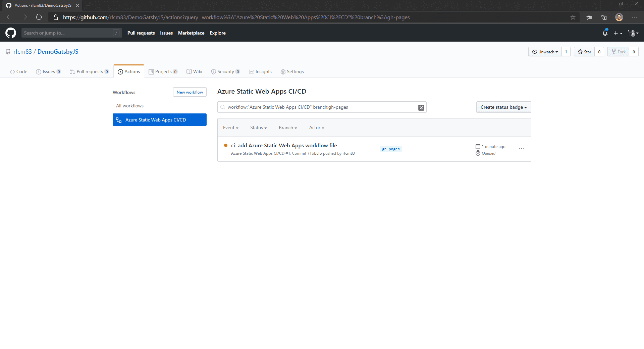Click the browser address bar URL
Image resolution: width=644 pixels, height=349 pixels.
click(x=236, y=17)
